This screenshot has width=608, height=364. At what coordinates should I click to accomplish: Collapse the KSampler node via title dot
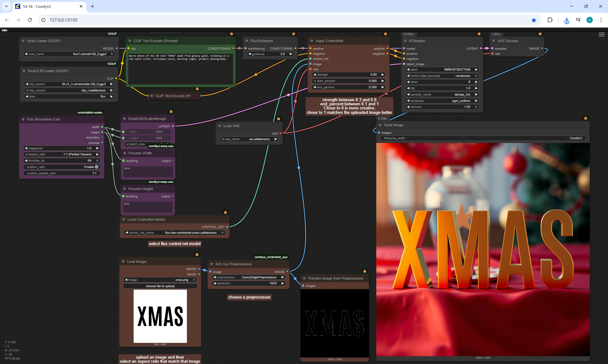click(405, 41)
